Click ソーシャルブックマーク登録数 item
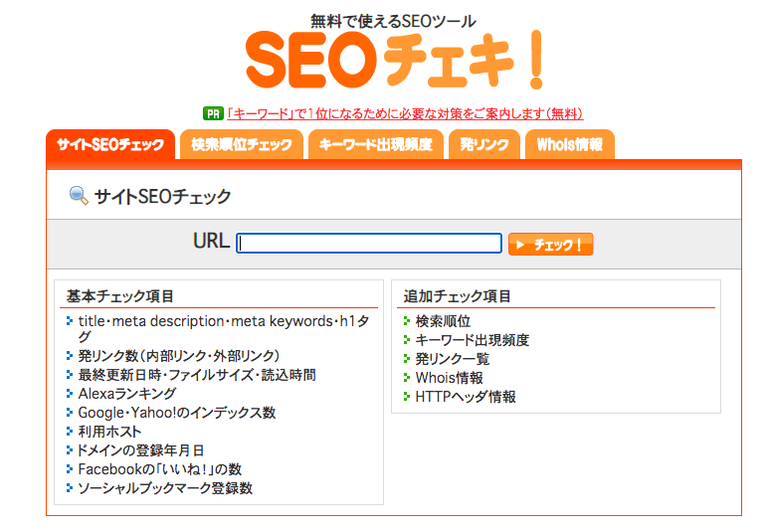 tap(165, 488)
